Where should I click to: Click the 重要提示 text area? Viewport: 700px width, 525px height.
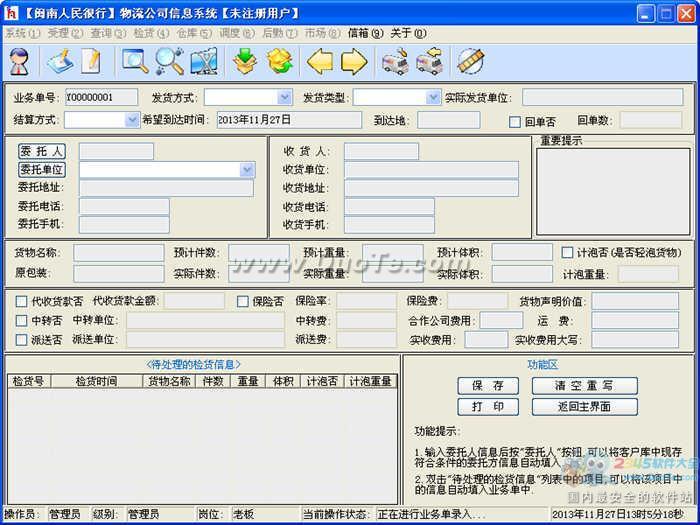(x=613, y=192)
